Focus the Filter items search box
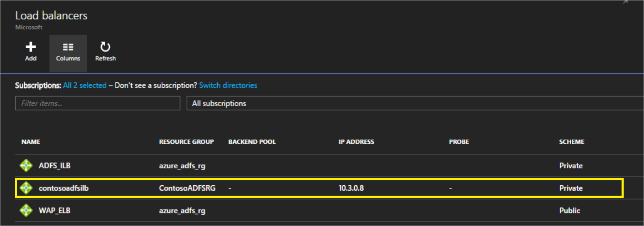Screen dimensions: 644x226 [98, 103]
